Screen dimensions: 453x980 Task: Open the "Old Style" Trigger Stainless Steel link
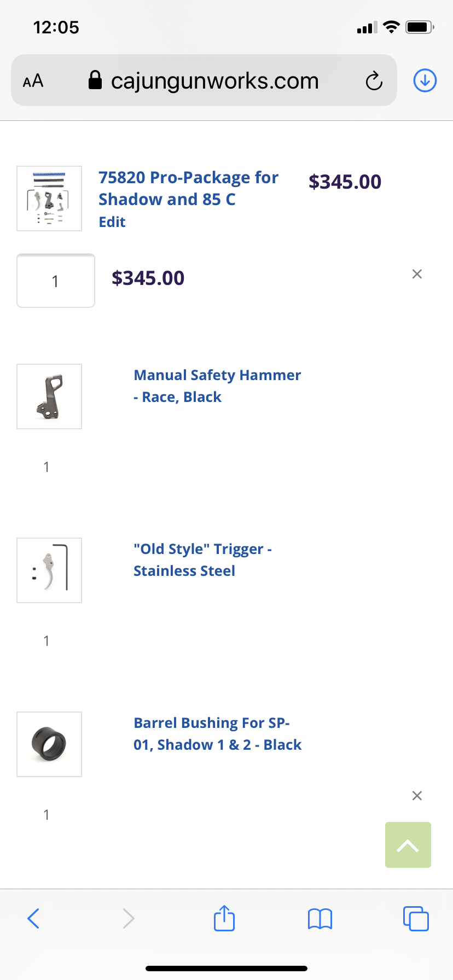pyautogui.click(x=202, y=560)
